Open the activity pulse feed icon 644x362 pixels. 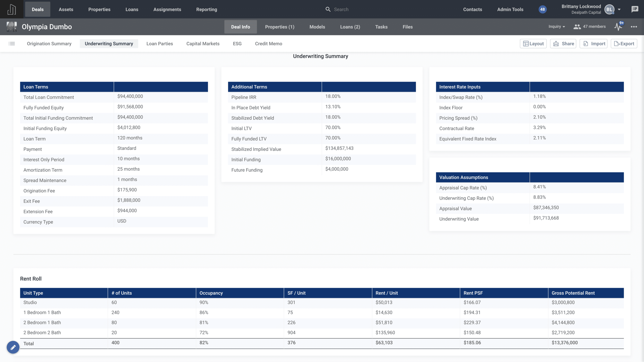618,27
